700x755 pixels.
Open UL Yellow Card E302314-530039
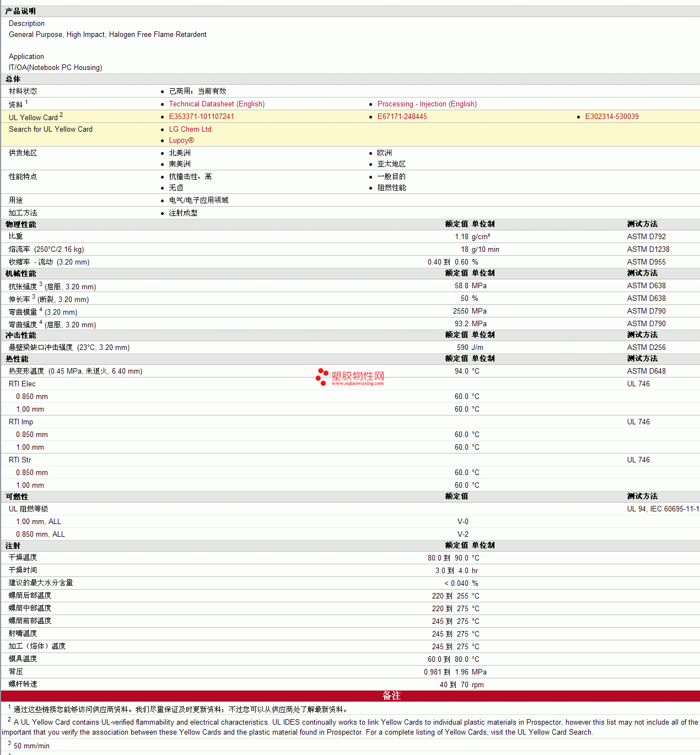pyautogui.click(x=612, y=117)
